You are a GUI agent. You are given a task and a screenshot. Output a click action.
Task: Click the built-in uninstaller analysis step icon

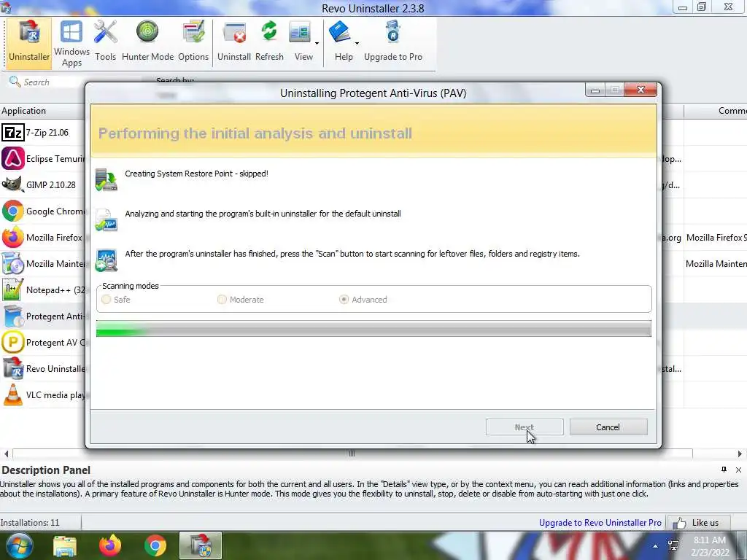[x=107, y=220]
